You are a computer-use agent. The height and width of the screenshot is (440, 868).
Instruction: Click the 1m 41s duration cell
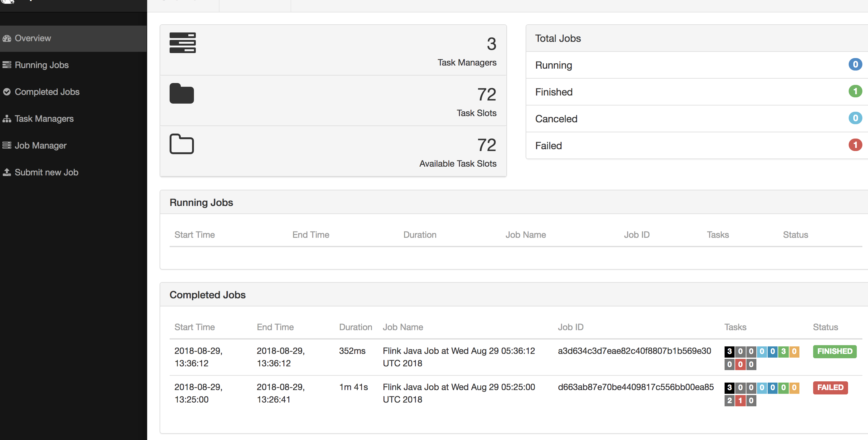(x=353, y=387)
